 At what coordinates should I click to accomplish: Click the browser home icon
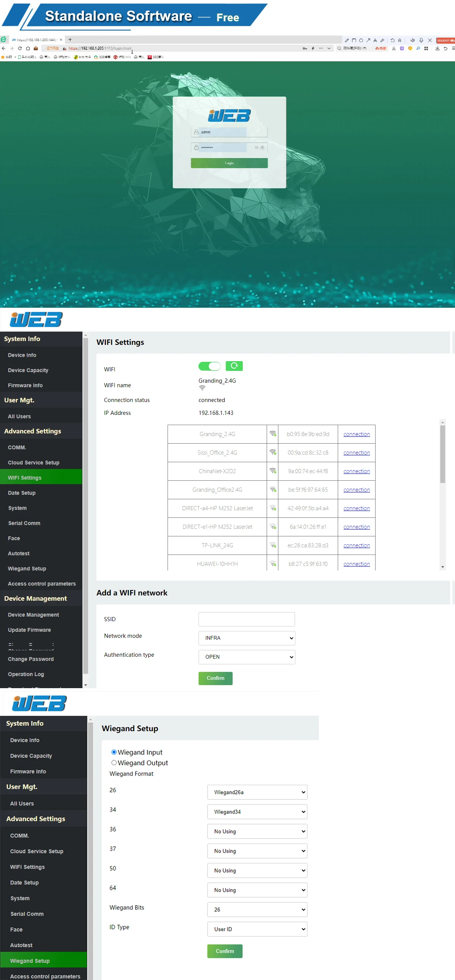coord(28,48)
